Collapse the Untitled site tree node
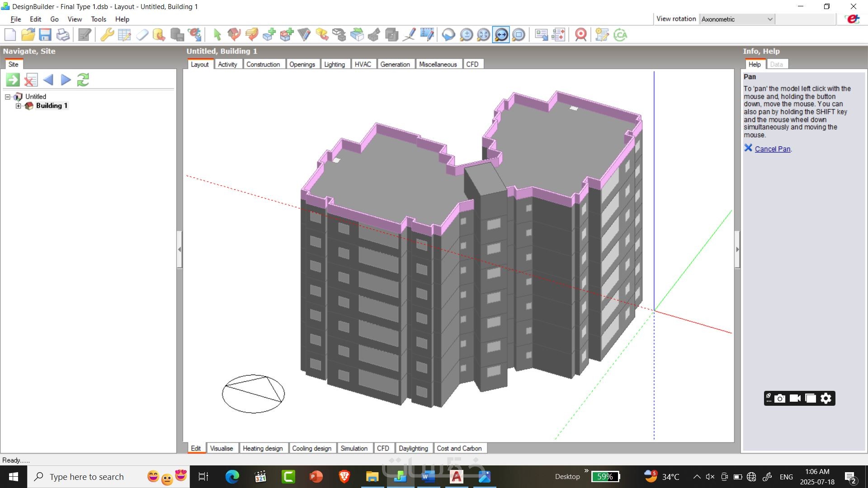The height and width of the screenshot is (488, 868). coord(8,97)
